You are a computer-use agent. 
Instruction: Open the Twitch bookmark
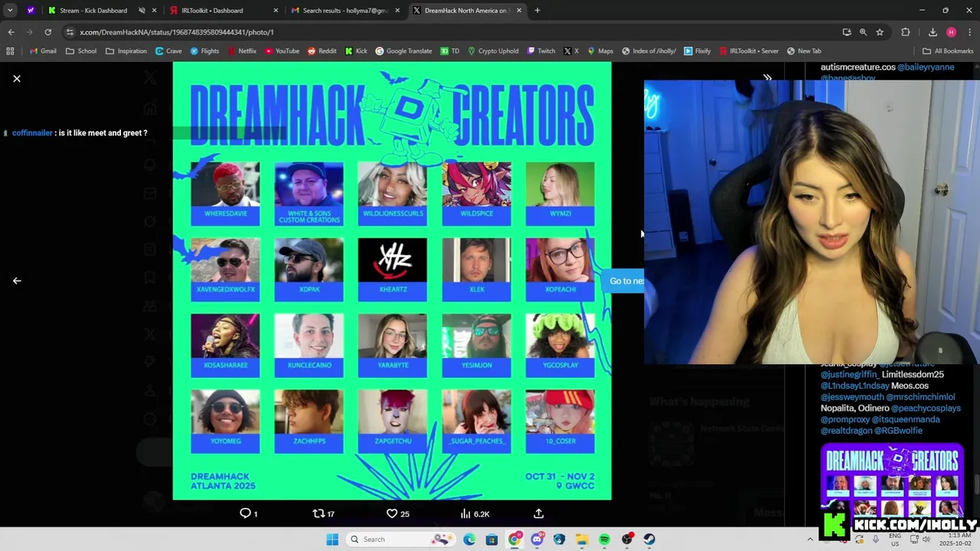point(541,51)
